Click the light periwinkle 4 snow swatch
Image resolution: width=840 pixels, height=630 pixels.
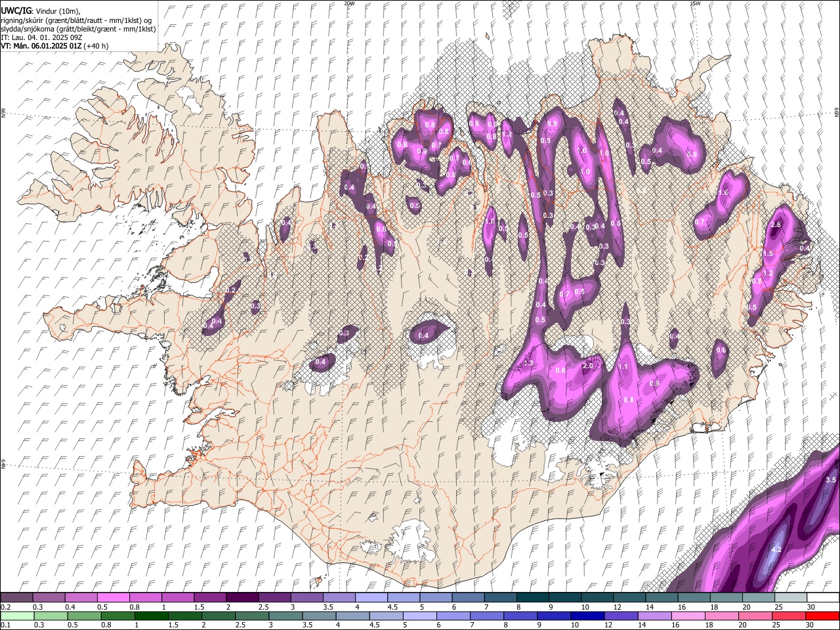371,597
